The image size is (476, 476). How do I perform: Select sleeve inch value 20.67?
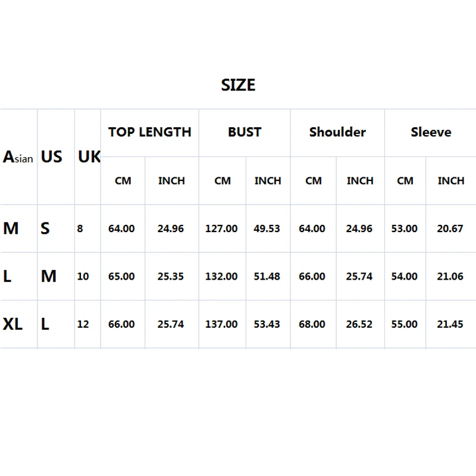tap(450, 228)
